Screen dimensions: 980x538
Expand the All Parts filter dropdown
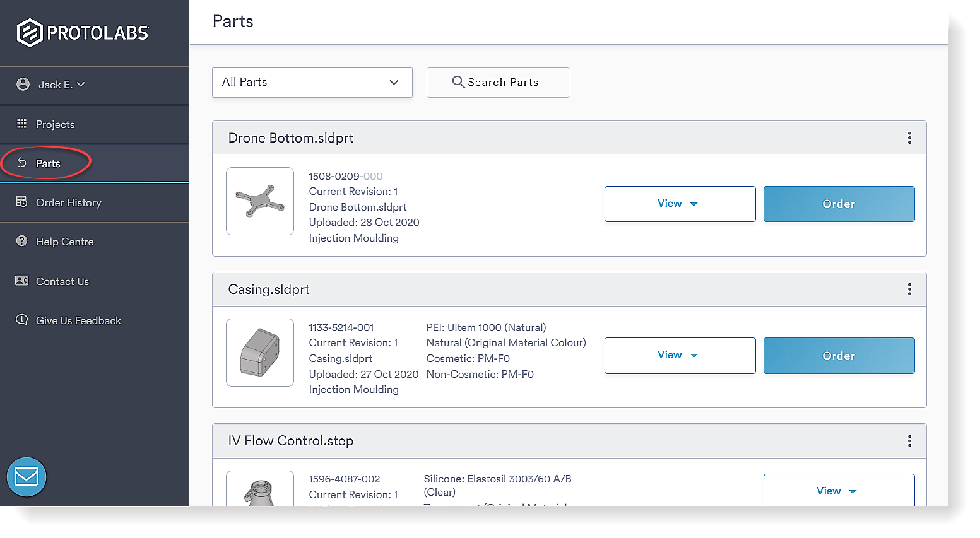click(312, 83)
